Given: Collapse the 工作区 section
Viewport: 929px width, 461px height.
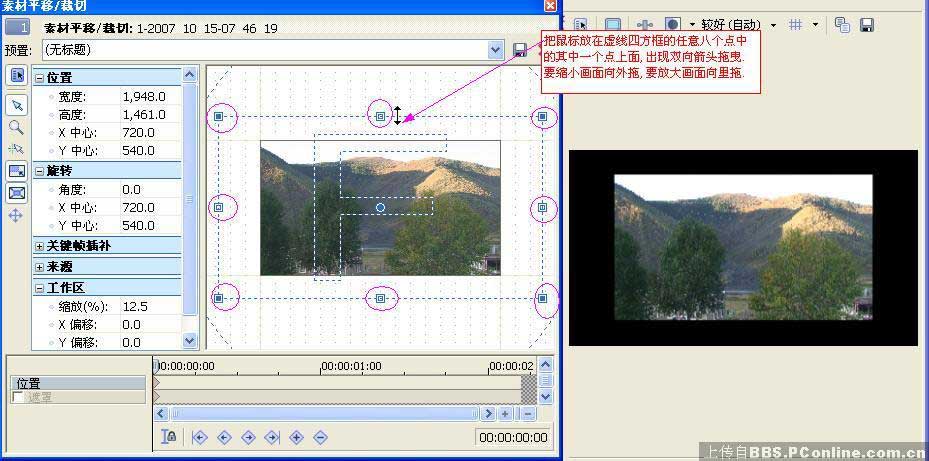Looking at the screenshot, I should 39,289.
